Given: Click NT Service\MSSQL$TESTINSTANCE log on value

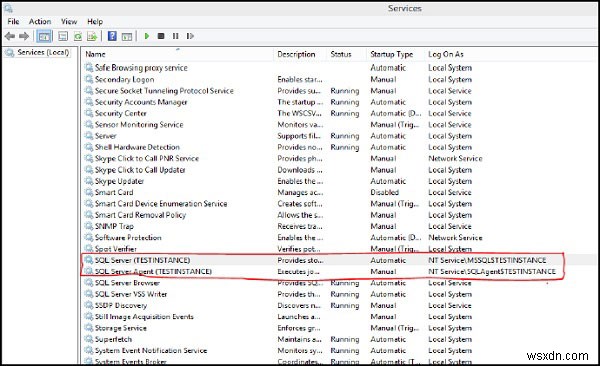Looking at the screenshot, I should click(x=487, y=260).
